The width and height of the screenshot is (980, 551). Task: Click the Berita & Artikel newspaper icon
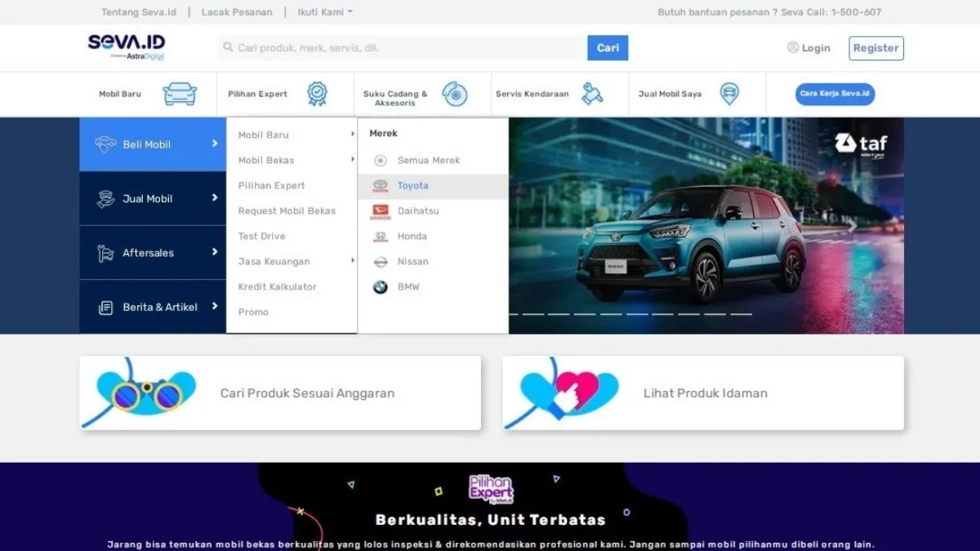click(105, 307)
